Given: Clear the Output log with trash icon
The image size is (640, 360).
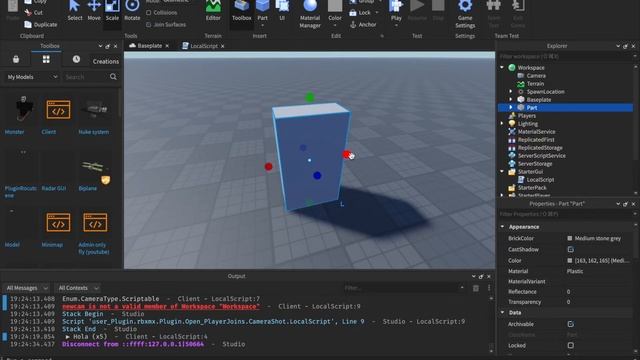Looking at the screenshot, I should pyautogui.click(x=476, y=288).
